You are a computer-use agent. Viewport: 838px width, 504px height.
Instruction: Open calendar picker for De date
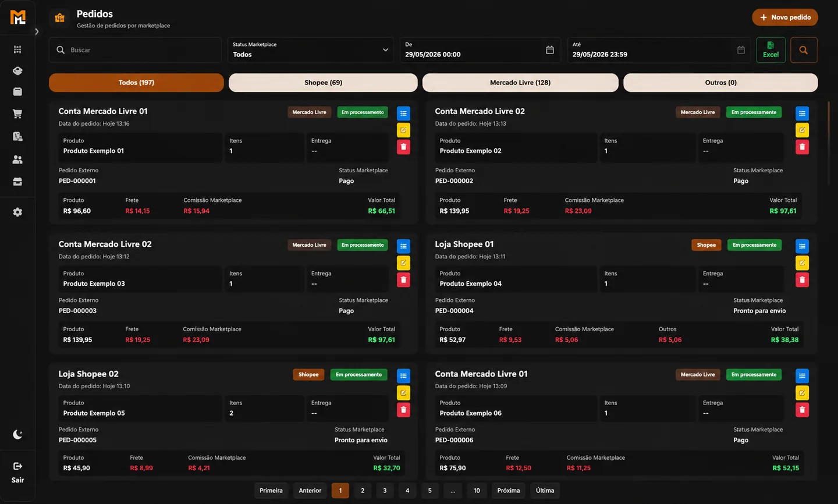point(550,50)
